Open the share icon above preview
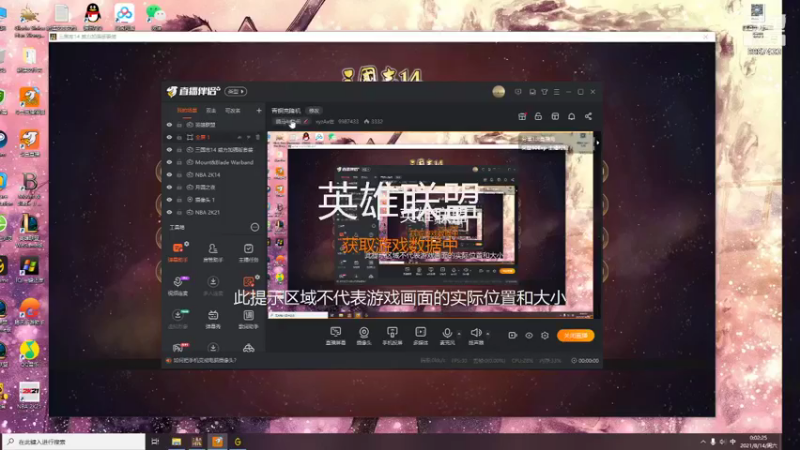Viewport: 800px width, 450px height. pyautogui.click(x=588, y=116)
